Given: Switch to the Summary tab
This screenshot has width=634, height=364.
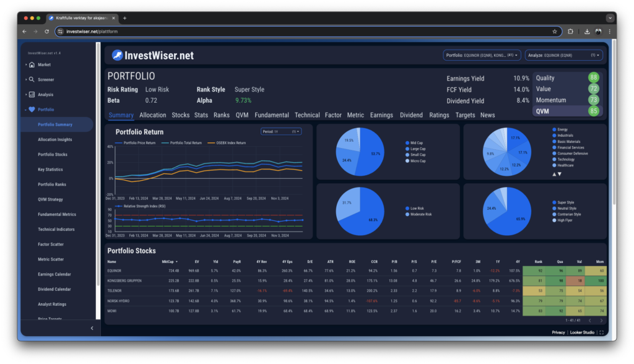Looking at the screenshot, I should click(x=121, y=115).
